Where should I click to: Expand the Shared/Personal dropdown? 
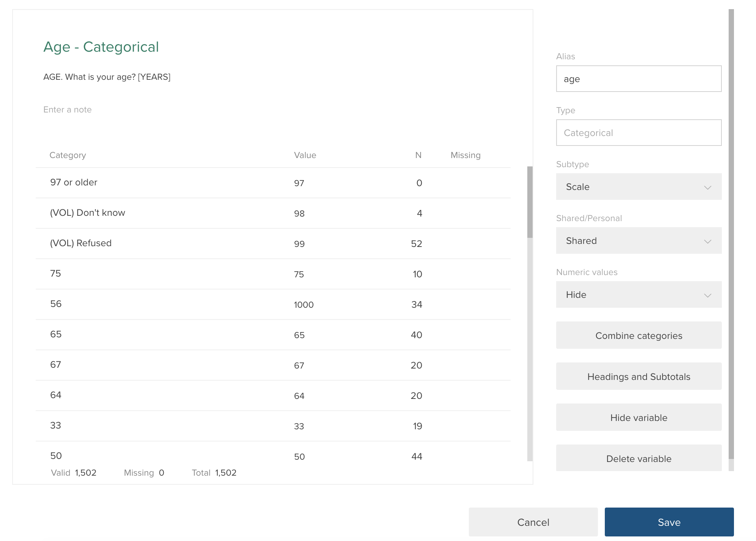pyautogui.click(x=638, y=240)
